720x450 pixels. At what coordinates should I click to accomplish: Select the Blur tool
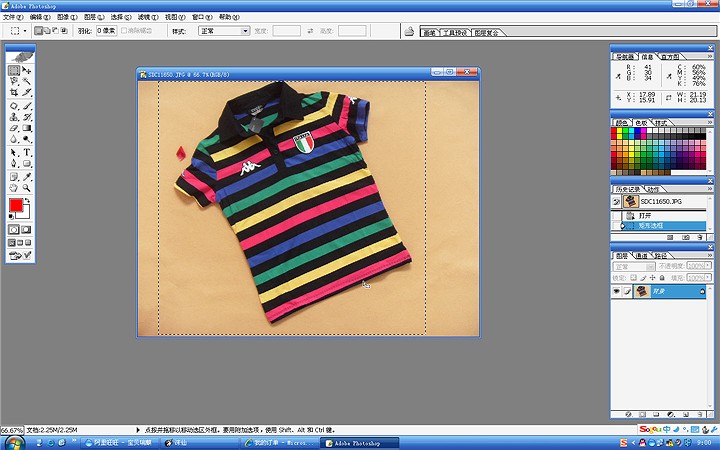(x=14, y=139)
